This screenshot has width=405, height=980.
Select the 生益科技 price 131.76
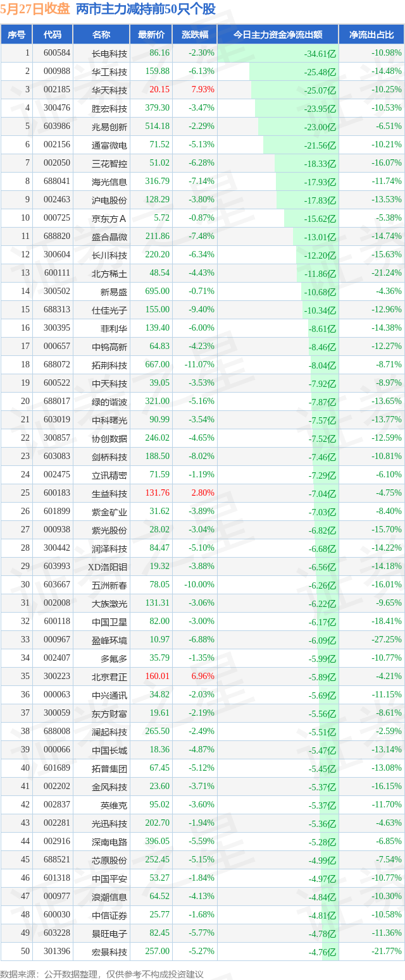click(158, 493)
